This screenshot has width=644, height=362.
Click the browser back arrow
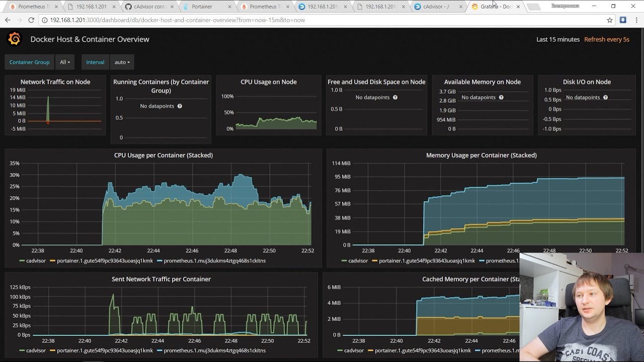pos(8,20)
